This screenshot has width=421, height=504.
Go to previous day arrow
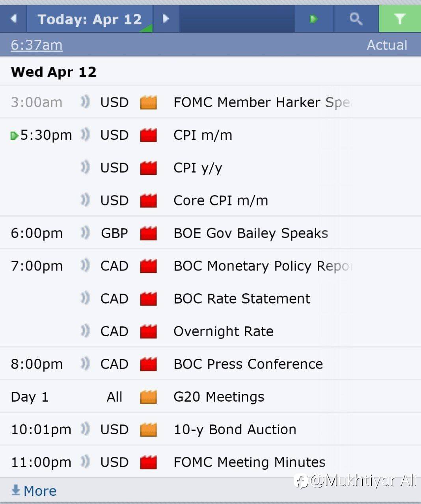[13, 19]
